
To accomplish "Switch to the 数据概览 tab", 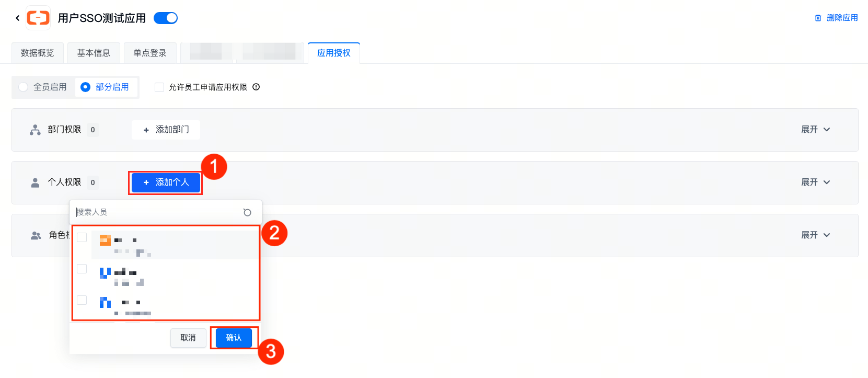I will [38, 53].
